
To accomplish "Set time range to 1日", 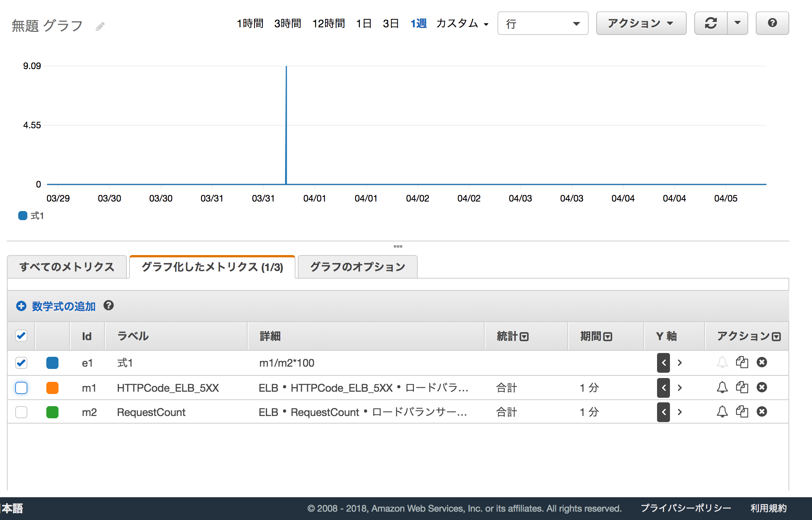I will [364, 24].
